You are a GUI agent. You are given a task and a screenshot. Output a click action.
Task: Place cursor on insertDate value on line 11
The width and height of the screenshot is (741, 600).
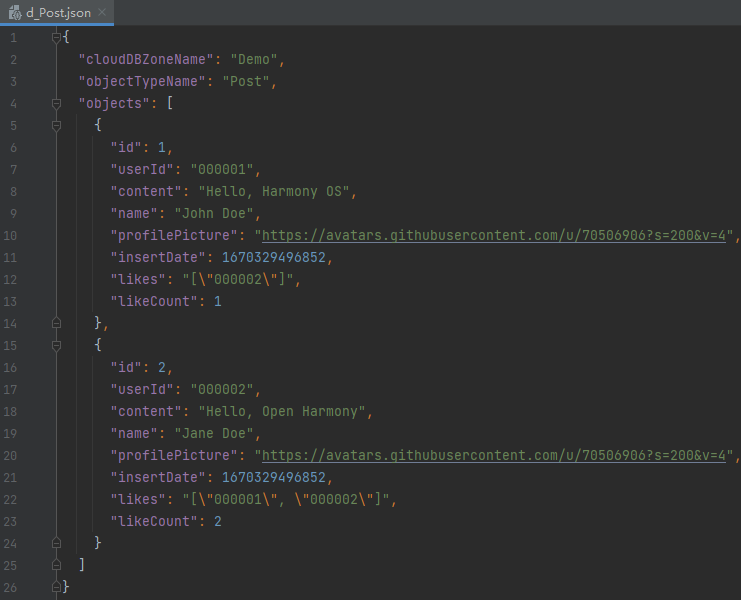click(274, 257)
